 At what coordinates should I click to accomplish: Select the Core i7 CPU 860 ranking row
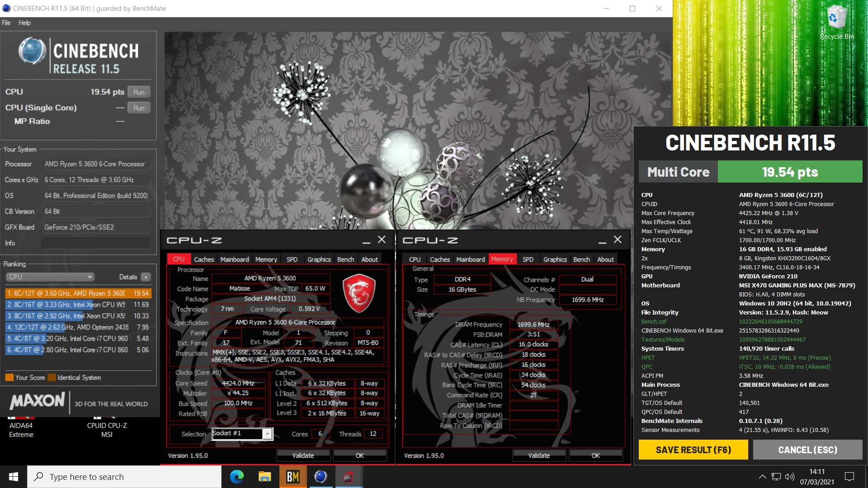[x=78, y=350]
